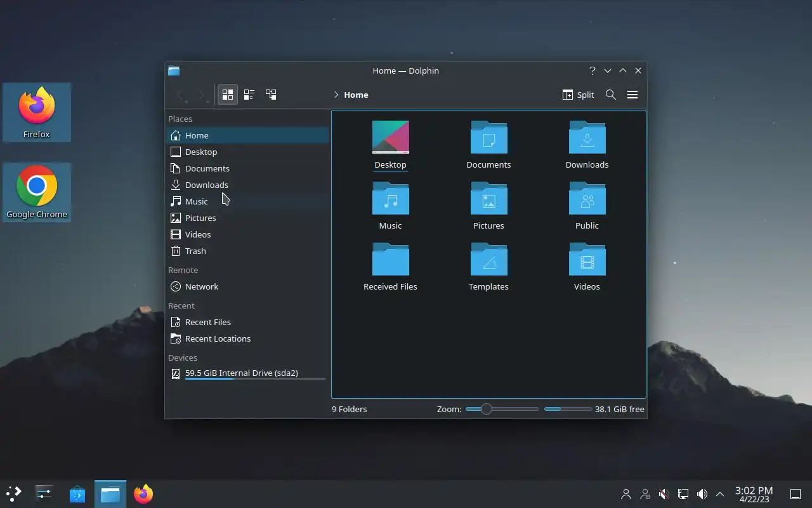Go forward with the Forward arrow
The width and height of the screenshot is (812, 508).
click(x=202, y=95)
